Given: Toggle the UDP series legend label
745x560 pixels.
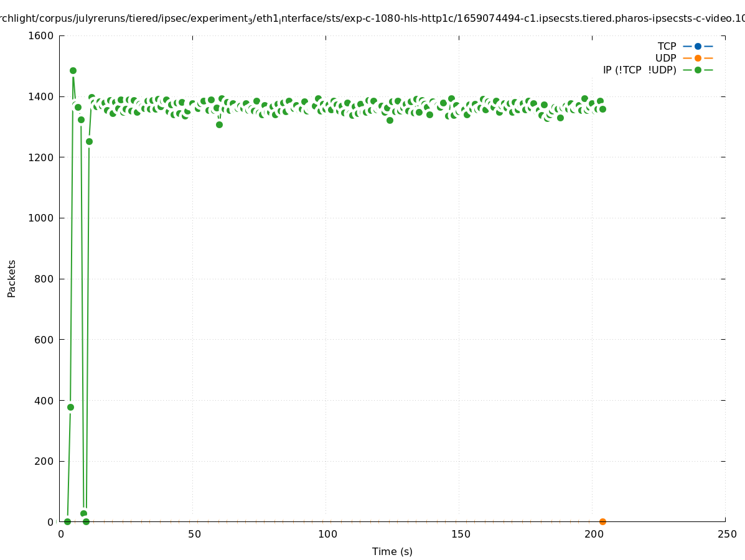Looking at the screenshot, I should coord(665,58).
